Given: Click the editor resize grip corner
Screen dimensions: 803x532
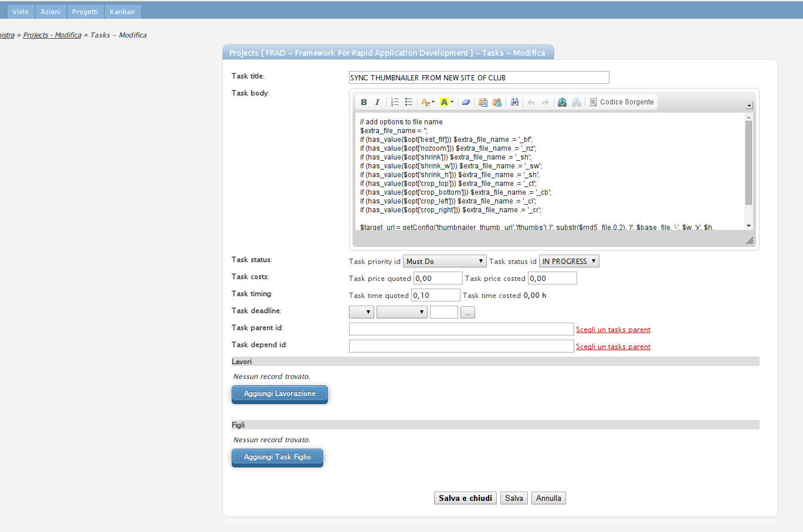Looking at the screenshot, I should pyautogui.click(x=749, y=240).
